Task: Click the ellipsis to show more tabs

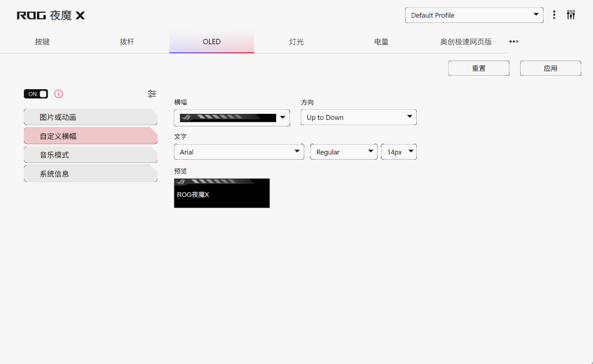Action: pyautogui.click(x=514, y=42)
